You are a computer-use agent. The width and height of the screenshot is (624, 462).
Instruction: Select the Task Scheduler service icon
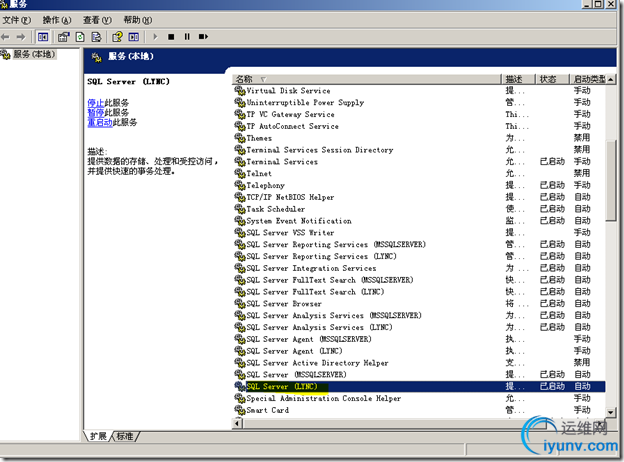pos(240,209)
